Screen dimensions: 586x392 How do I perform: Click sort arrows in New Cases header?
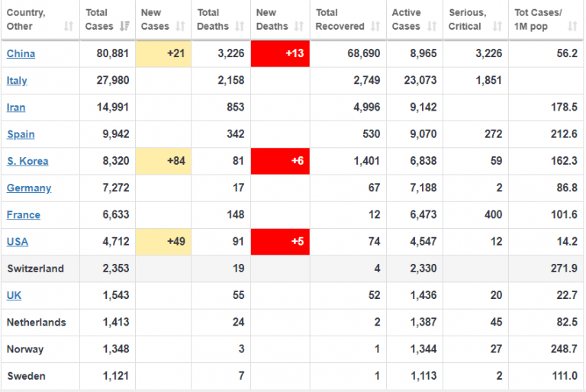(x=180, y=27)
